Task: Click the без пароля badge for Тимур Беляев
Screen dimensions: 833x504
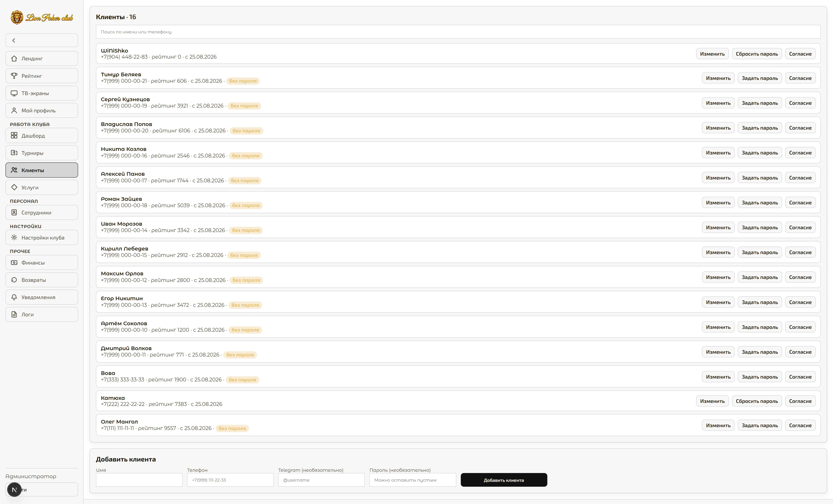Action: [x=243, y=81]
